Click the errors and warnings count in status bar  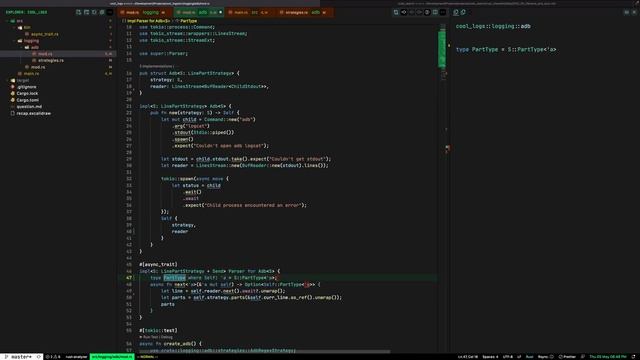click(53, 357)
